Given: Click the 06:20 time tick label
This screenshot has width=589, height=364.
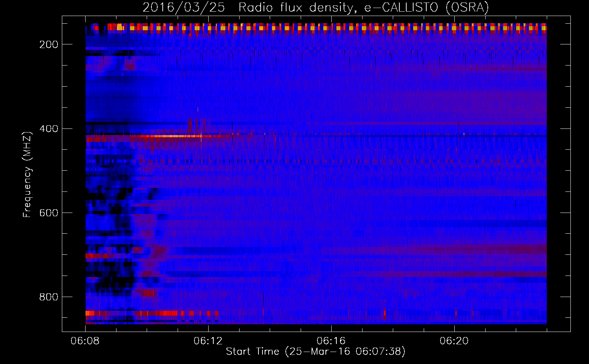Looking at the screenshot, I should 454,341.
